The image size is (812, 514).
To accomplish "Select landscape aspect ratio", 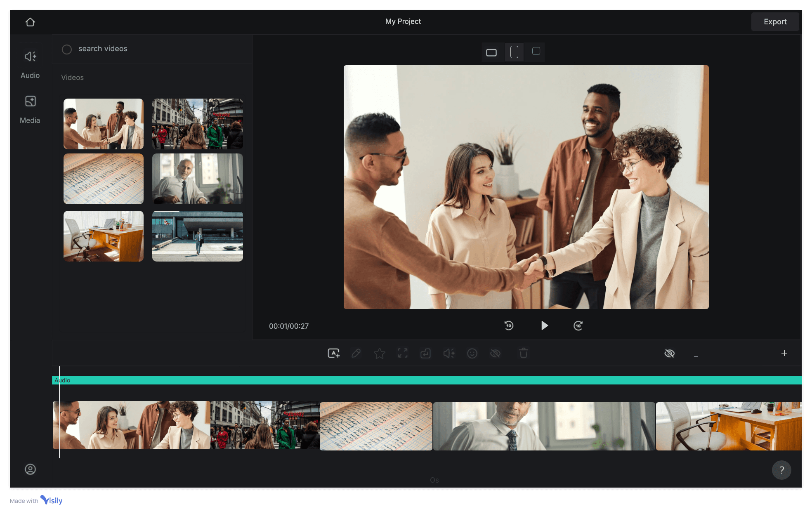I will click(491, 52).
